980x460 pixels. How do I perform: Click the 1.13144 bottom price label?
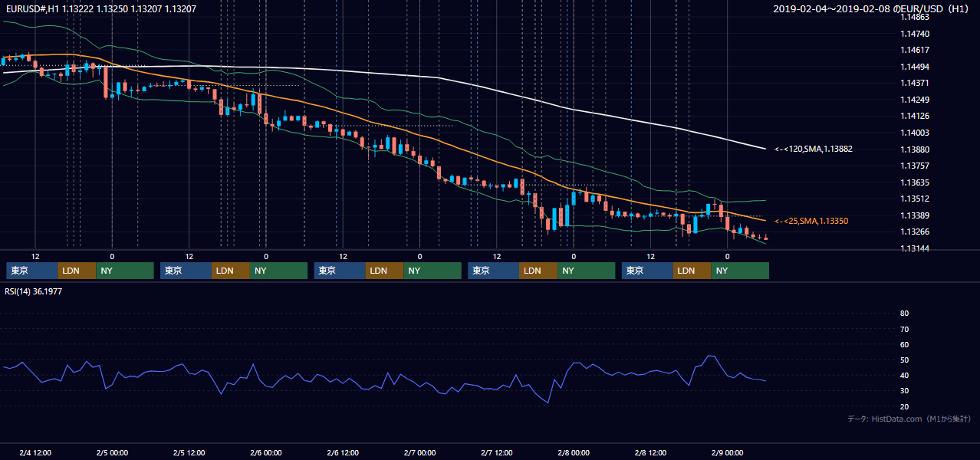[x=915, y=248]
